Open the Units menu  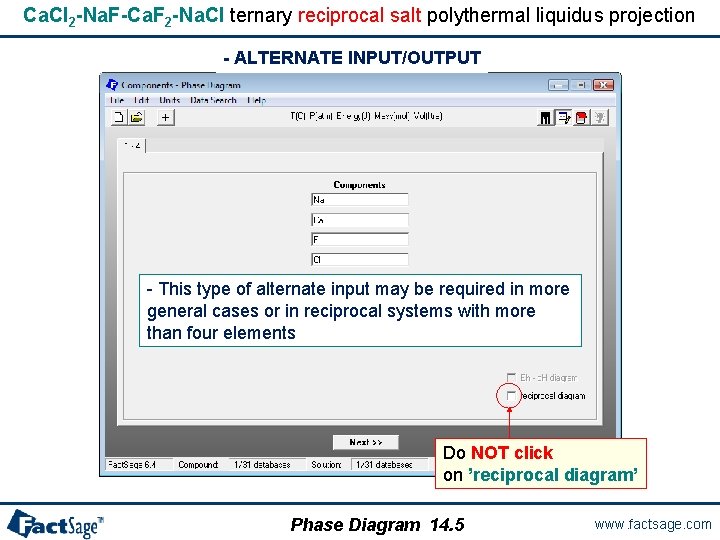169,100
